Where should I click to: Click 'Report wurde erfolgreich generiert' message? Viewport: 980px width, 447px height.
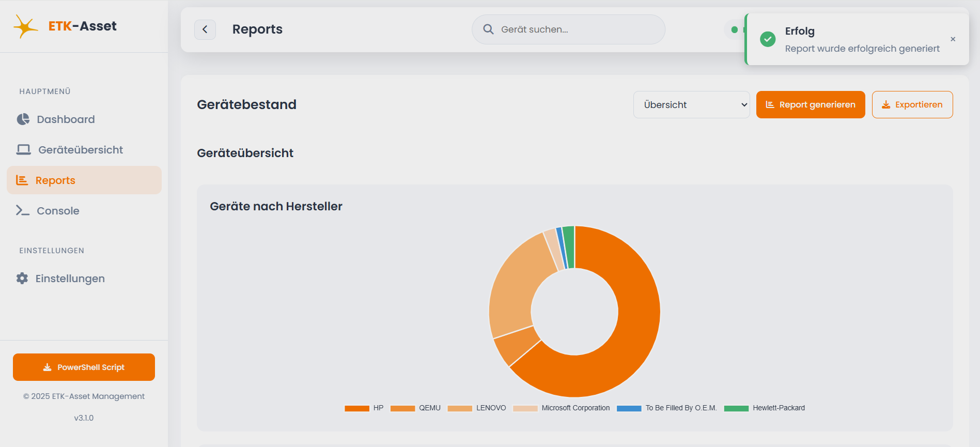(862, 49)
